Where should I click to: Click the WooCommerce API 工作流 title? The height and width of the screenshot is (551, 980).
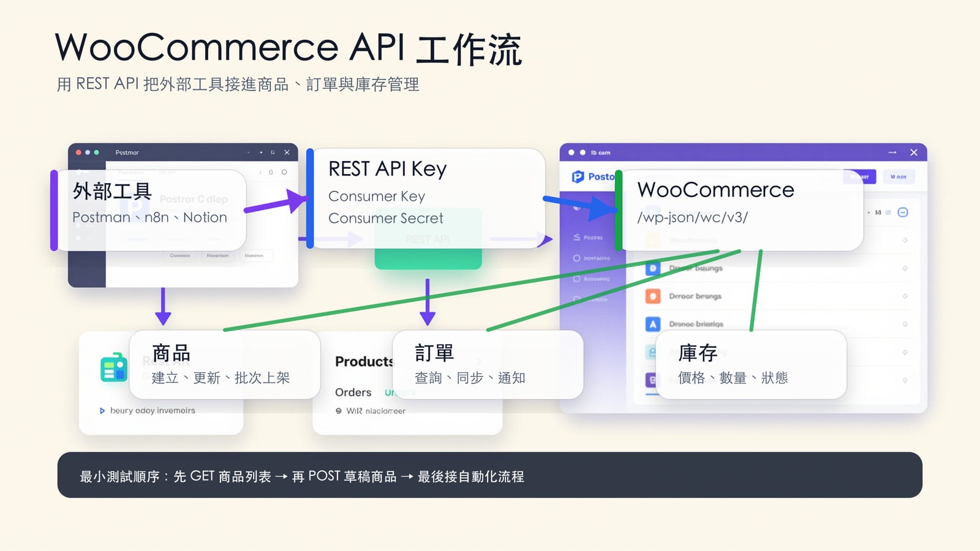click(x=288, y=48)
